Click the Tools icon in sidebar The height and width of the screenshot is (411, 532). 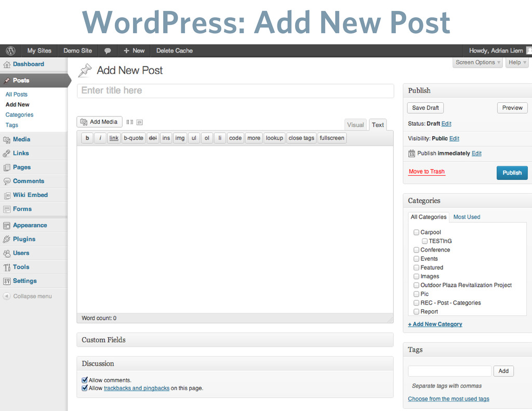(6, 267)
